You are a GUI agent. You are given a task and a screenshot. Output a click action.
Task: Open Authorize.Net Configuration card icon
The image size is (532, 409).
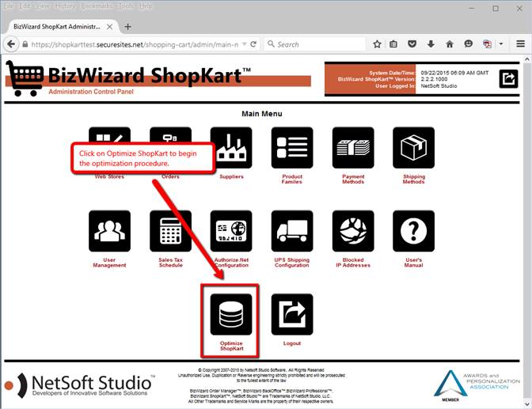tap(231, 231)
